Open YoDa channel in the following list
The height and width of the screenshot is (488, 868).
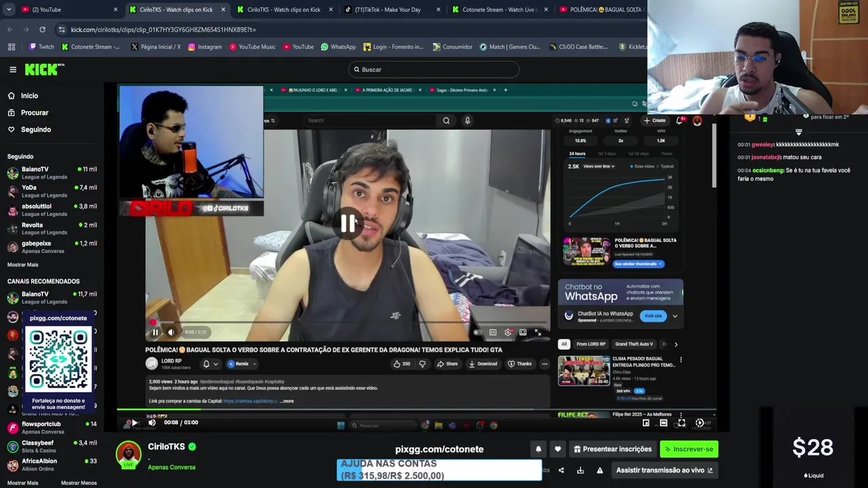point(52,191)
